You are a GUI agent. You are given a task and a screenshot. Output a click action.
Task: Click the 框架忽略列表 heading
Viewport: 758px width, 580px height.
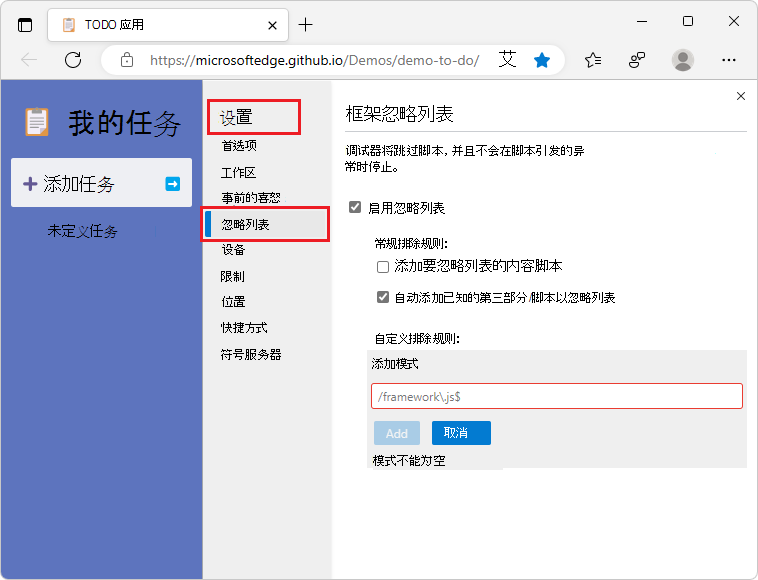pos(399,115)
